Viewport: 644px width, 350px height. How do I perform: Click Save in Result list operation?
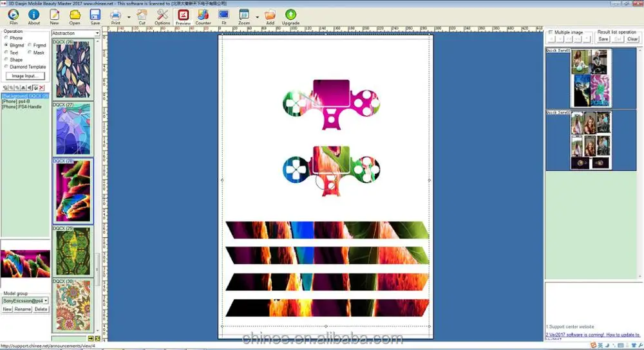point(603,39)
